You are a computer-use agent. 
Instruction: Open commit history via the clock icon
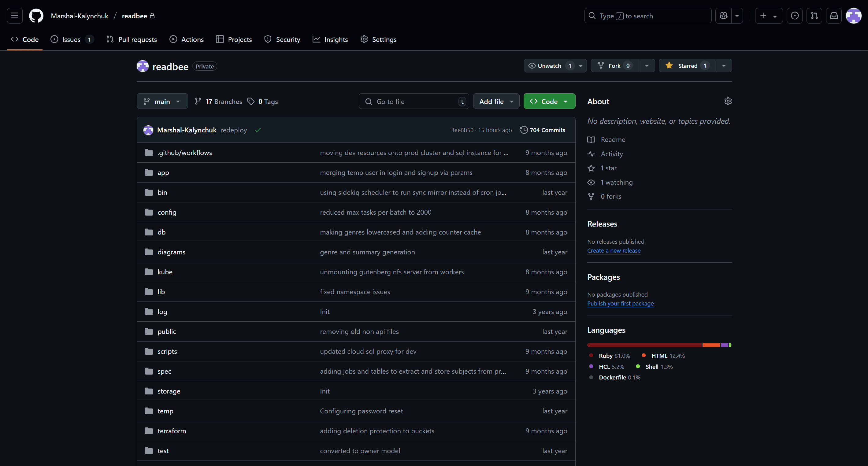pos(524,130)
